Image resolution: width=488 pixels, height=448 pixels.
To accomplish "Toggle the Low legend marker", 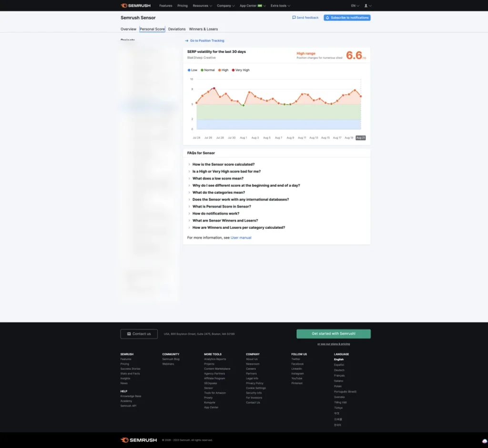I will coord(189,70).
